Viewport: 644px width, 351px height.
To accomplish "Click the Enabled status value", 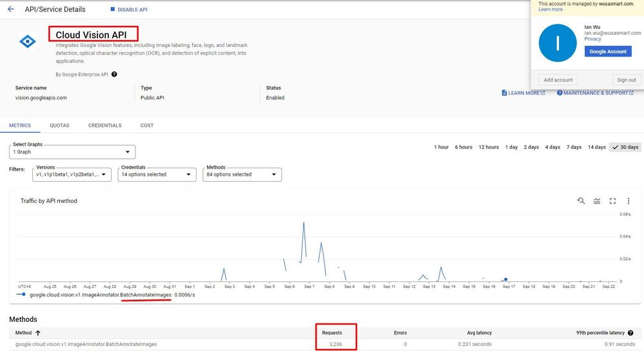I will coord(275,98).
